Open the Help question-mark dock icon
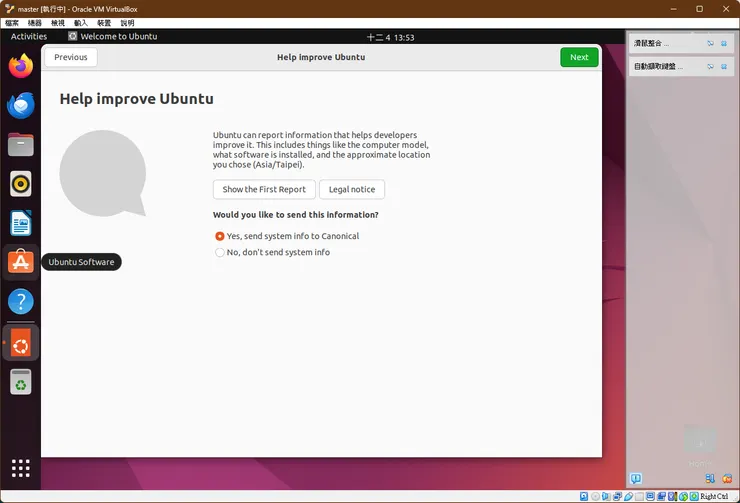Viewport: 740px width, 503px height. pyautogui.click(x=21, y=301)
